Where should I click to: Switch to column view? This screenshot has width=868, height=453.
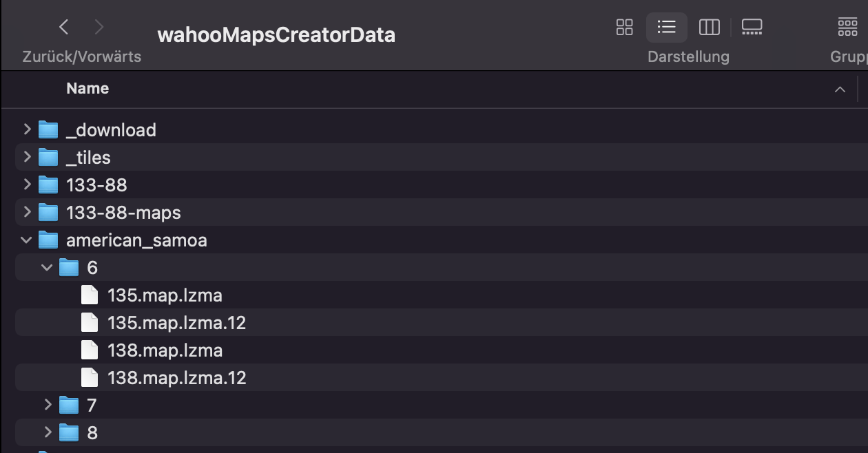pos(709,28)
